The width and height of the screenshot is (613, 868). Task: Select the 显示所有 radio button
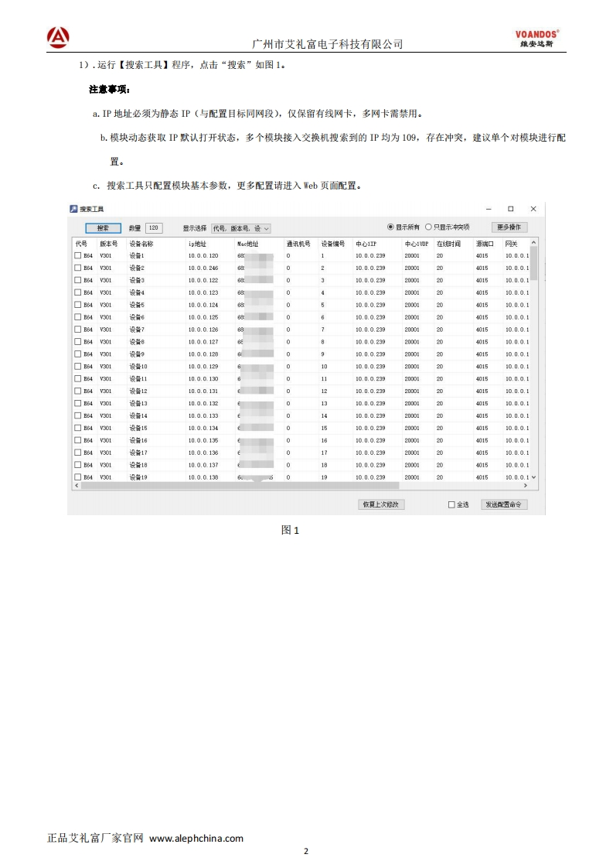(x=390, y=227)
